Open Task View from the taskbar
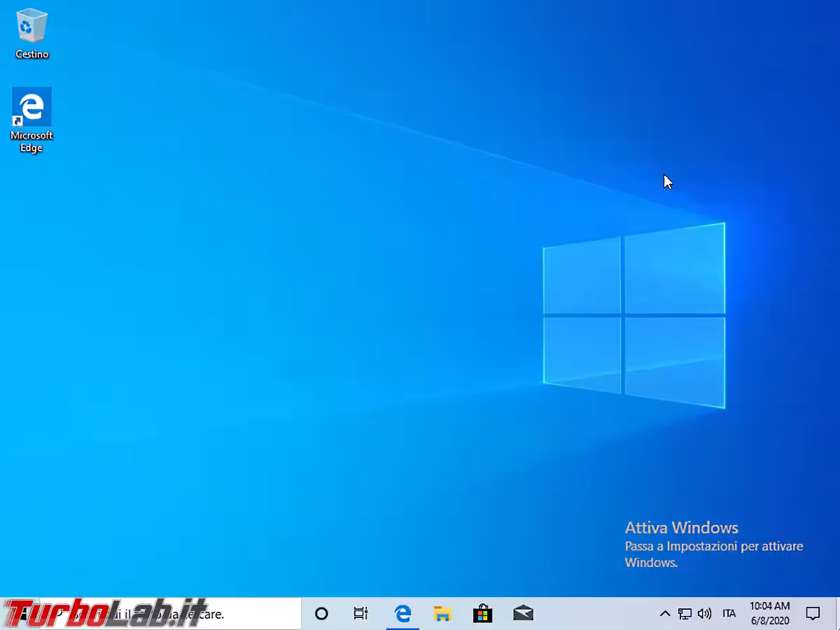Screen dimensions: 840x630 [x=360, y=614]
